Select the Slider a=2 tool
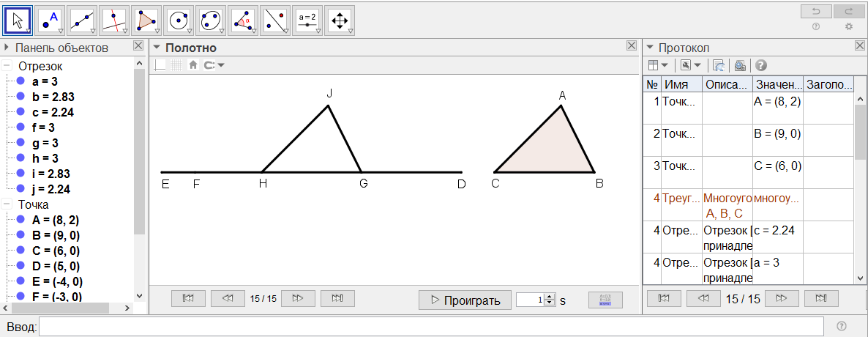 coord(307,21)
